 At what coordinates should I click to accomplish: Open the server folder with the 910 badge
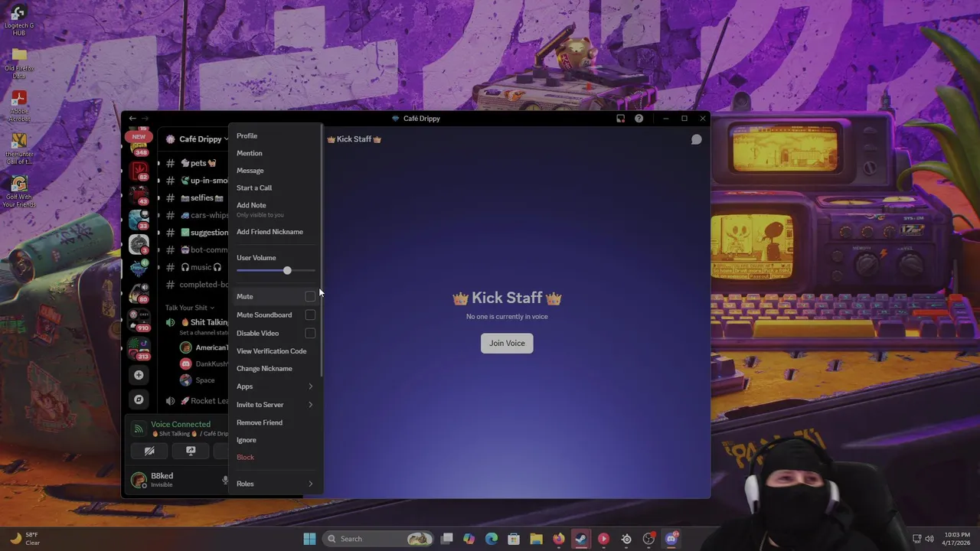tap(139, 320)
